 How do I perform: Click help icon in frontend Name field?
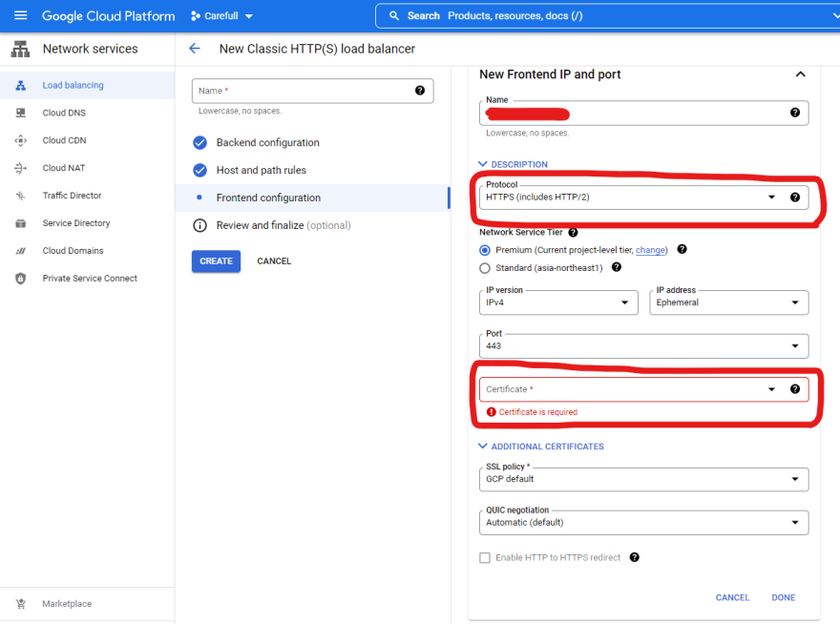point(795,113)
